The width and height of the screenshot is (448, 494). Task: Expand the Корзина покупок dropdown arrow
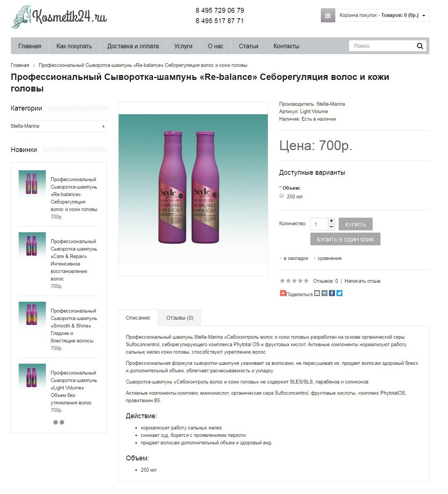tap(424, 16)
